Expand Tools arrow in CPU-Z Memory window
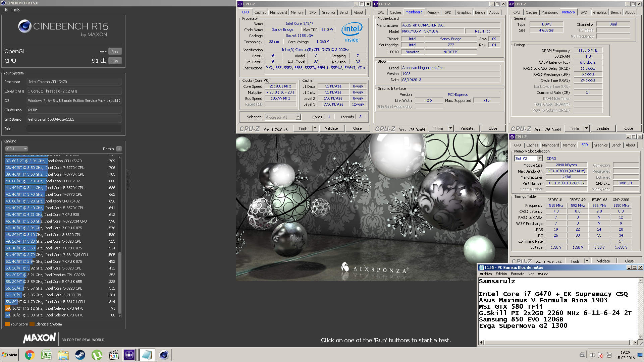 pos(586,128)
